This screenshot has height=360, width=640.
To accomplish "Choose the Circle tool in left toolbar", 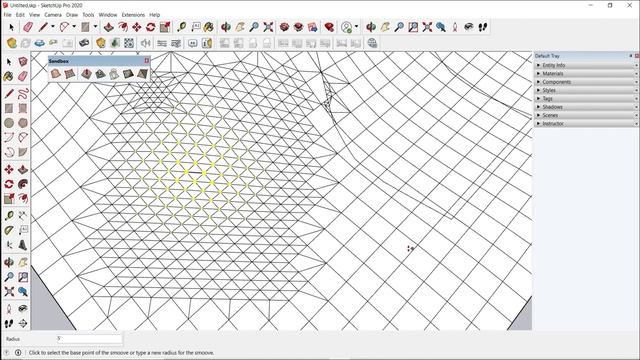I will coord(9,122).
